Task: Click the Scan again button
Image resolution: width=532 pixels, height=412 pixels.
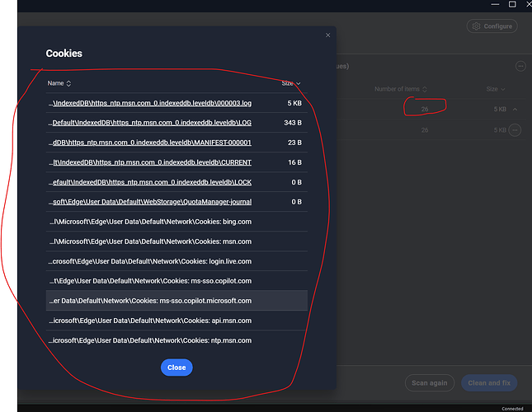Action: coord(430,383)
